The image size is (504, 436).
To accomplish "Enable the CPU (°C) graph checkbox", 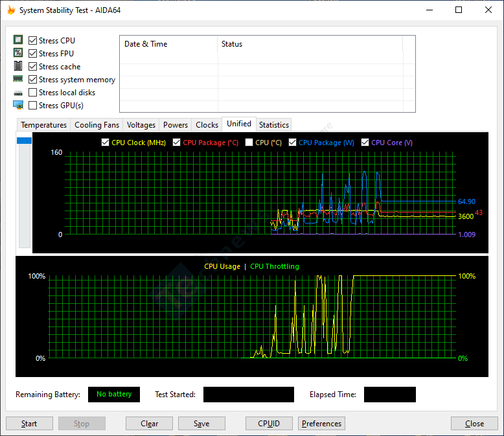I will pyautogui.click(x=249, y=142).
